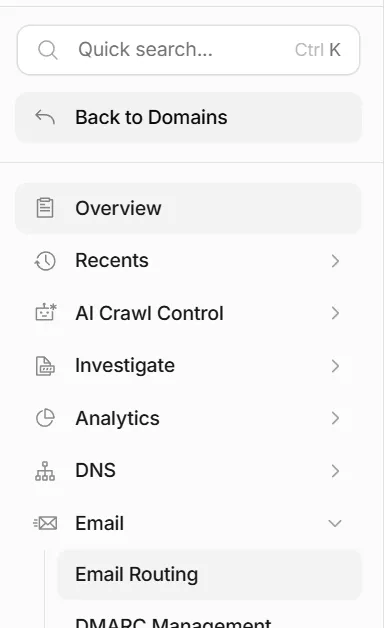Expand the AI Crawl Control chevron
The height and width of the screenshot is (628, 384).
[335, 313]
